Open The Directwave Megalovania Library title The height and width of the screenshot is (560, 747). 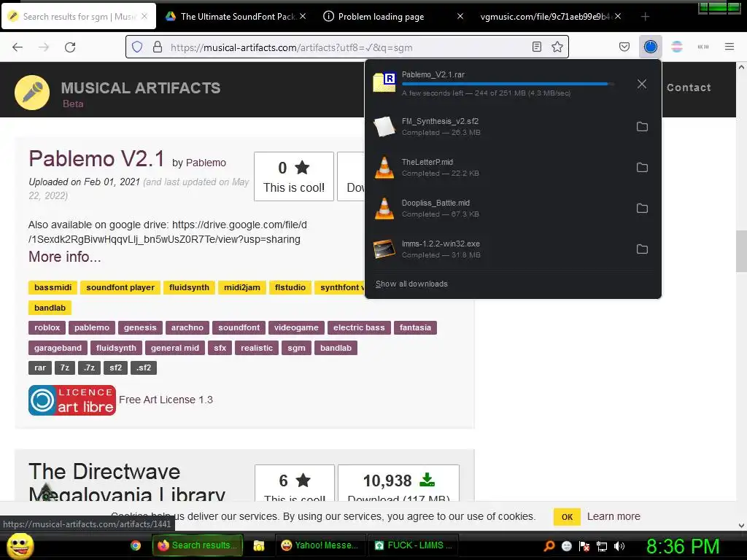click(x=127, y=482)
